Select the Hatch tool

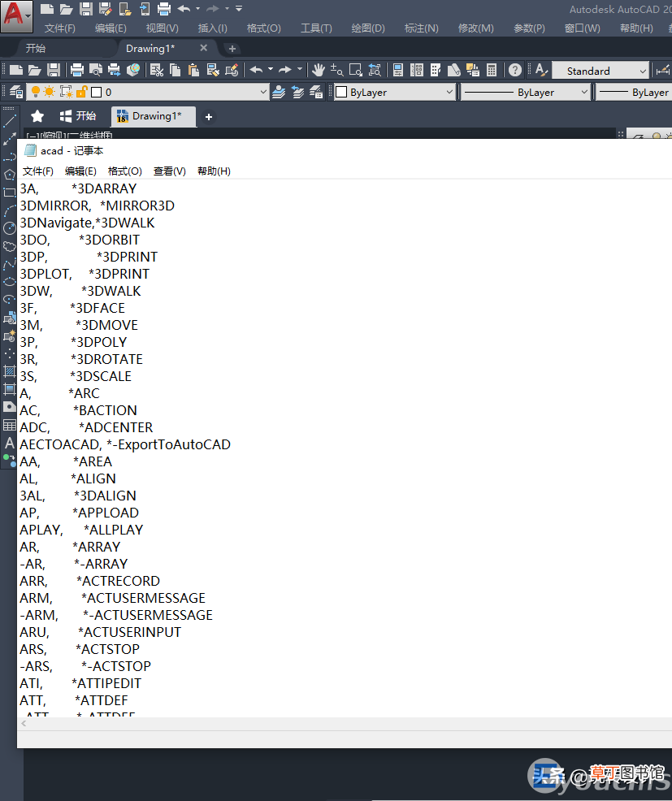click(9, 371)
